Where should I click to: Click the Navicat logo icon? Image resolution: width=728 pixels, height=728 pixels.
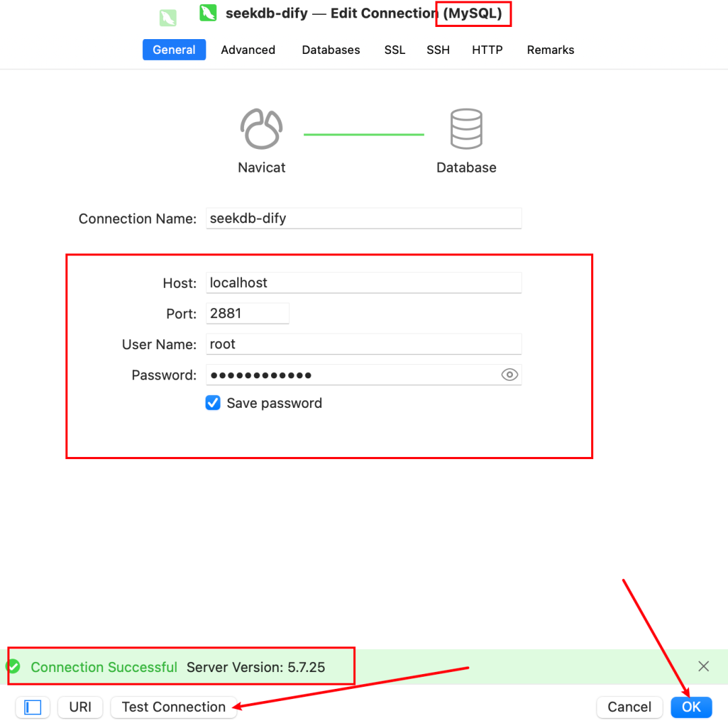click(262, 129)
